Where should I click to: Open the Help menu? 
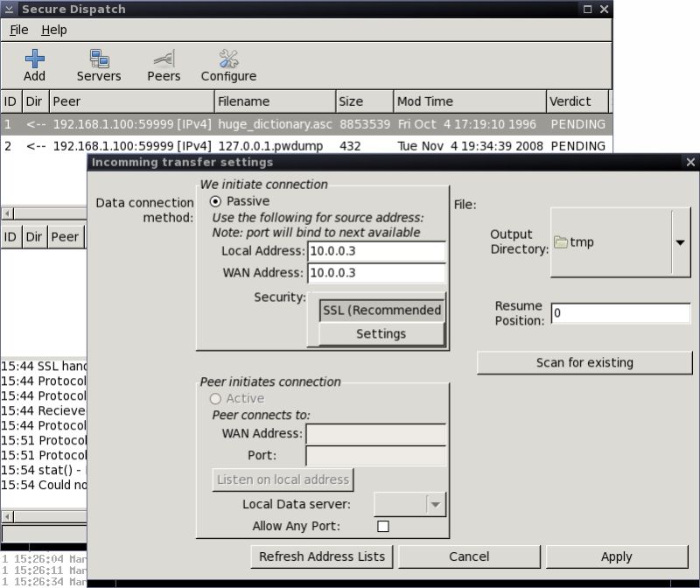(54, 30)
